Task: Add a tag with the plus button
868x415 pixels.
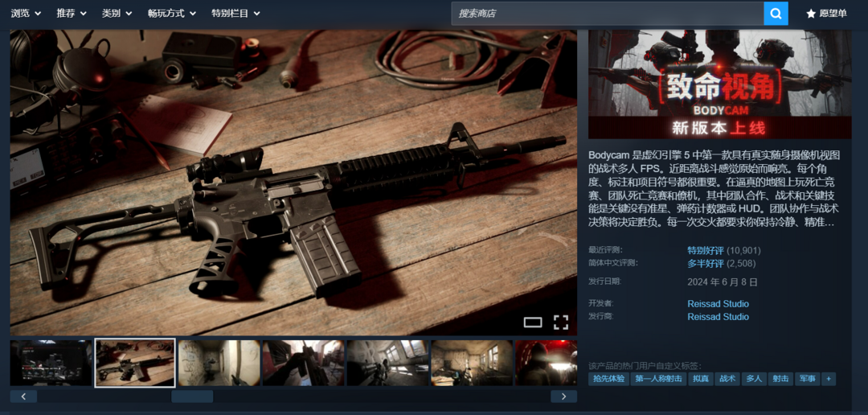Action: 829,379
